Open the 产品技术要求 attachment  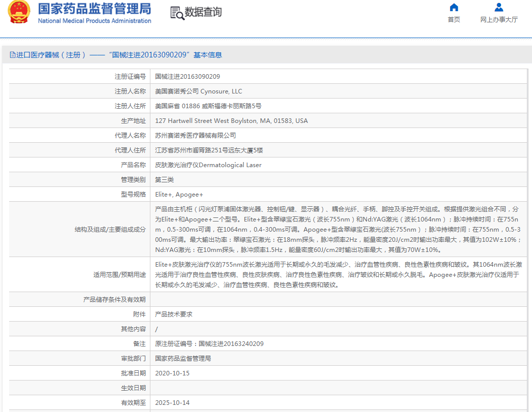click(174, 314)
